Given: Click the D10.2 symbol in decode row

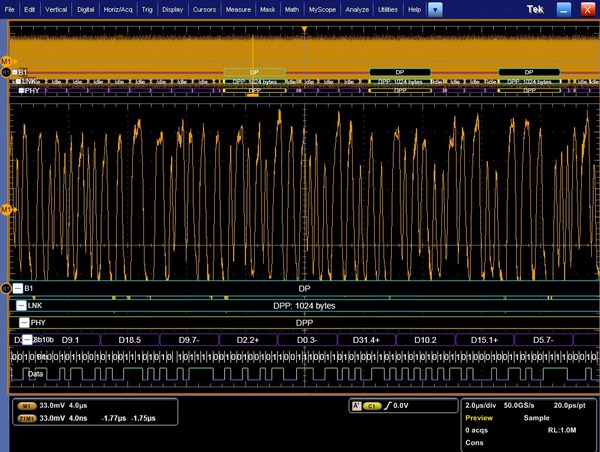Looking at the screenshot, I should point(426,340).
